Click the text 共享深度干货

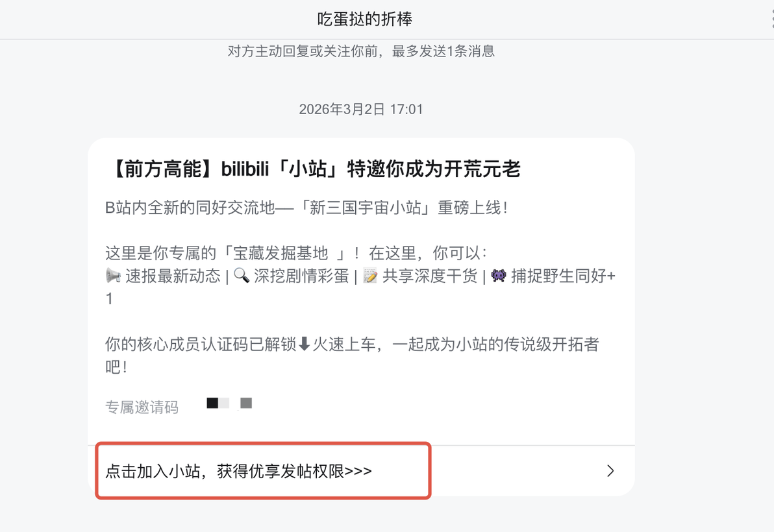[430, 276]
